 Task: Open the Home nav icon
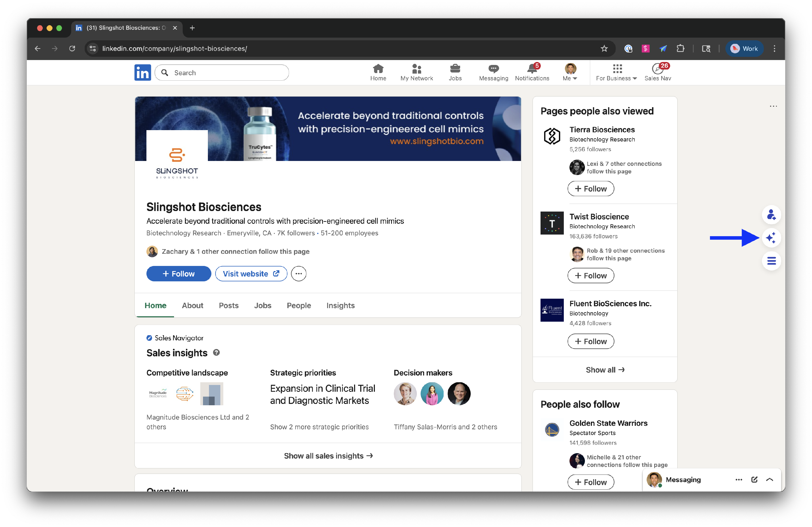pyautogui.click(x=378, y=73)
